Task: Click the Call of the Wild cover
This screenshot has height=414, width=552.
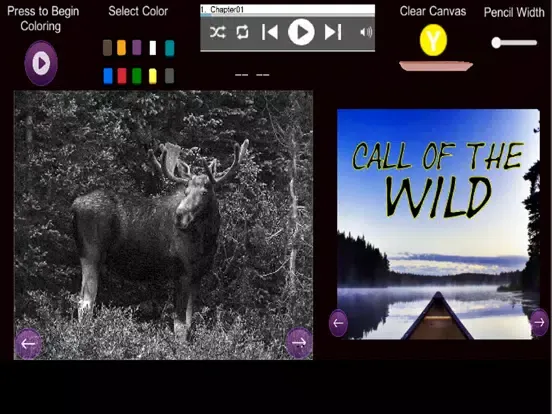Action: click(438, 224)
